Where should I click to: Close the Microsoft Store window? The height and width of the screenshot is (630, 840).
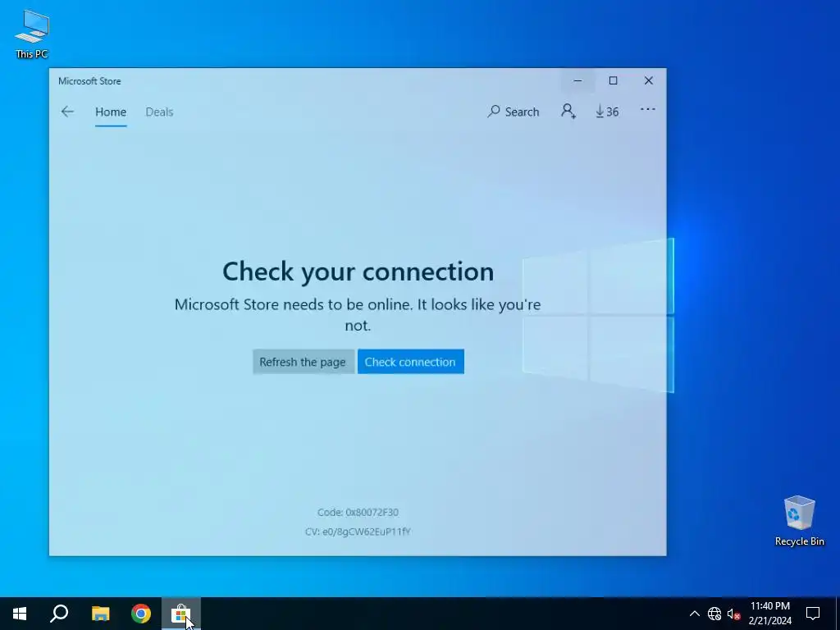649,80
